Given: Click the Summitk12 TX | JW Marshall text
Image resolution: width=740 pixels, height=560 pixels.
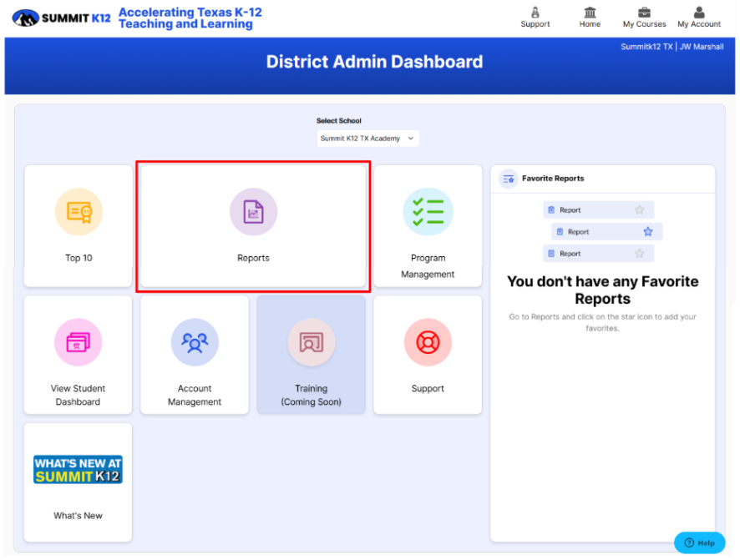Looking at the screenshot, I should pos(672,47).
